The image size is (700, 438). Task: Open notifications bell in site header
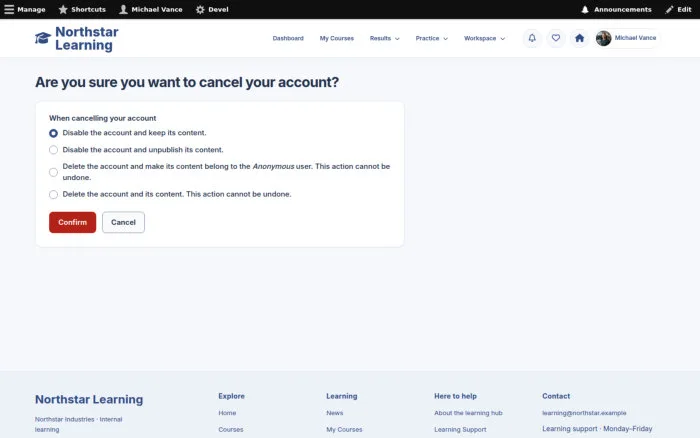click(532, 38)
